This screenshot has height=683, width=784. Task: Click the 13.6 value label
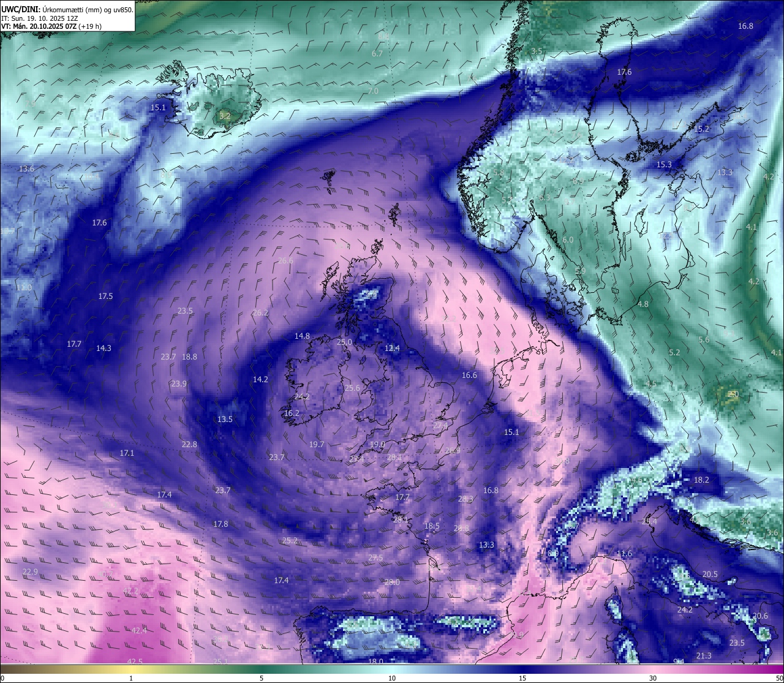pyautogui.click(x=26, y=169)
